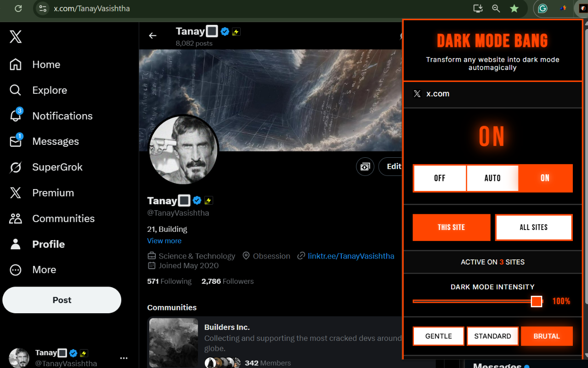Click the 8,082 posts count
This screenshot has width=588, height=368.
coord(194,43)
